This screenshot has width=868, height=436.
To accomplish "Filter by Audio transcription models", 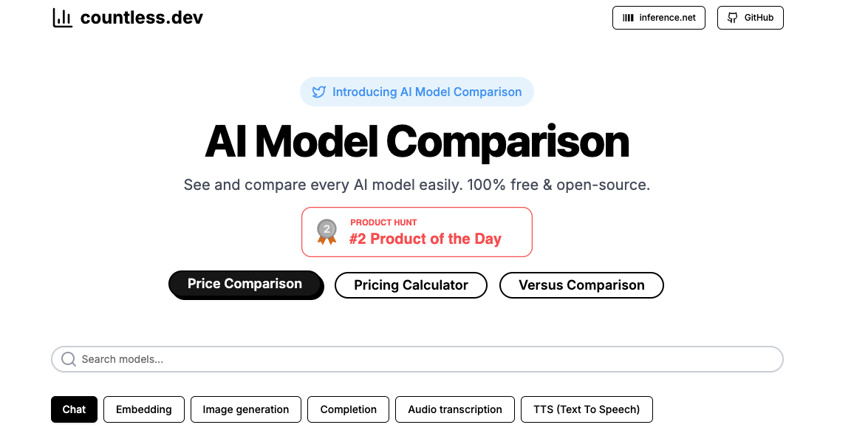I will [x=455, y=409].
